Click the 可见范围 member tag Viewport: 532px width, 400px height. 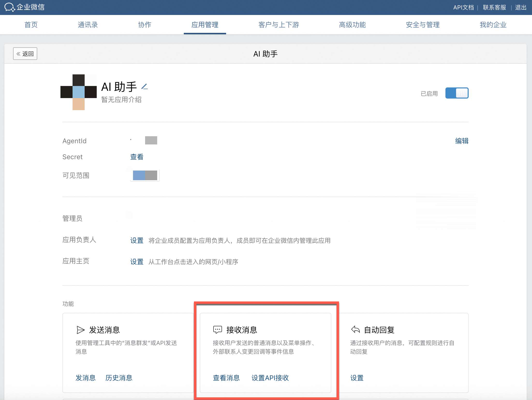(145, 175)
